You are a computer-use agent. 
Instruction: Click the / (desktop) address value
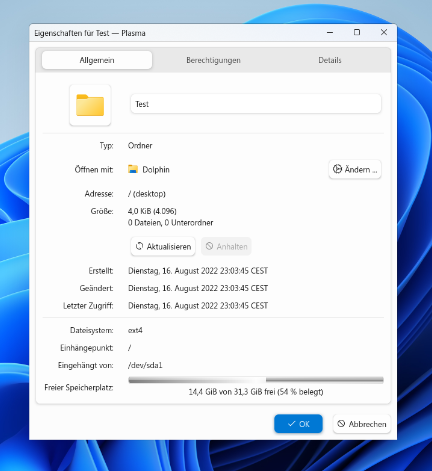pyautogui.click(x=147, y=194)
